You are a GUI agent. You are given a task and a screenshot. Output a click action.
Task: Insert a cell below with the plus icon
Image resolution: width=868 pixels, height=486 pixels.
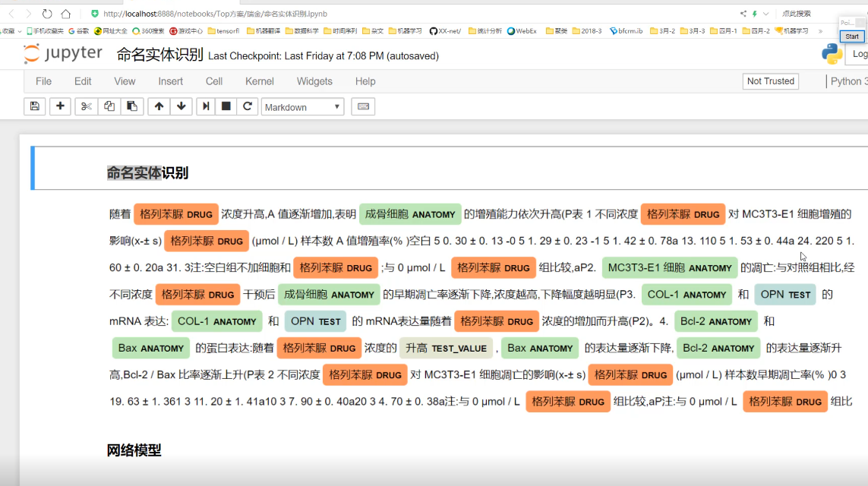click(x=60, y=107)
